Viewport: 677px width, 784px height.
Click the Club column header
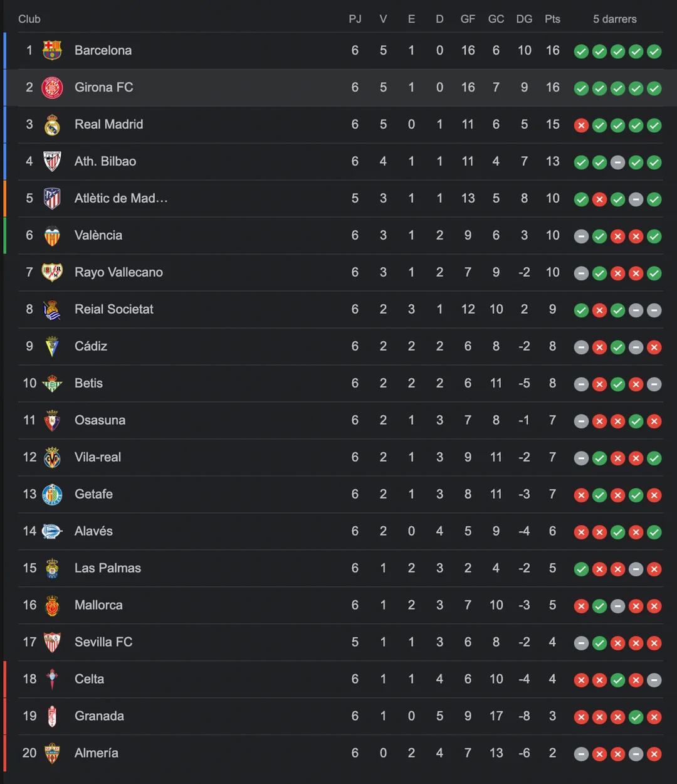(29, 19)
